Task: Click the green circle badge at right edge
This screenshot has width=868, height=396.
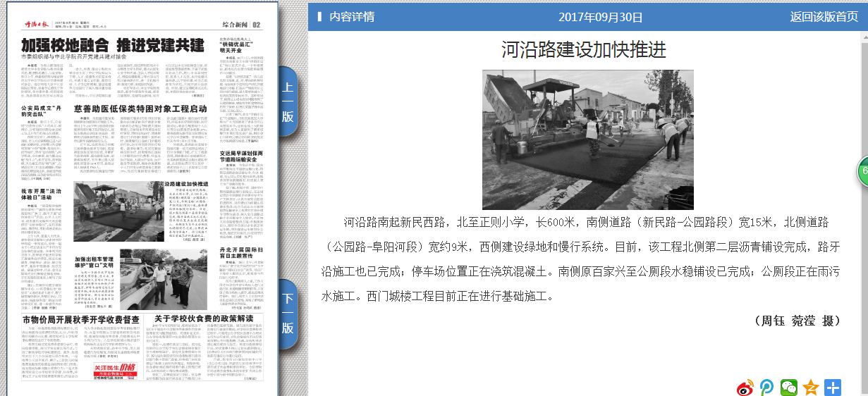Action: pyautogui.click(x=862, y=173)
